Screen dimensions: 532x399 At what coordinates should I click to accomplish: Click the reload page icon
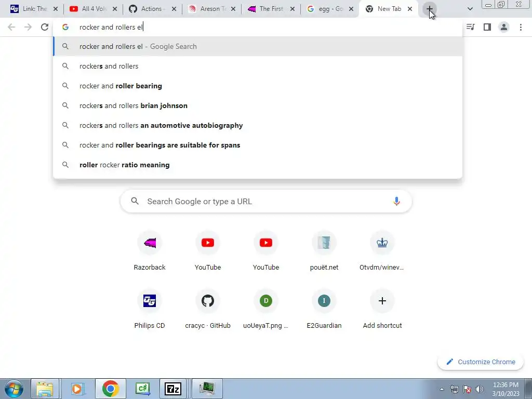coord(45,27)
